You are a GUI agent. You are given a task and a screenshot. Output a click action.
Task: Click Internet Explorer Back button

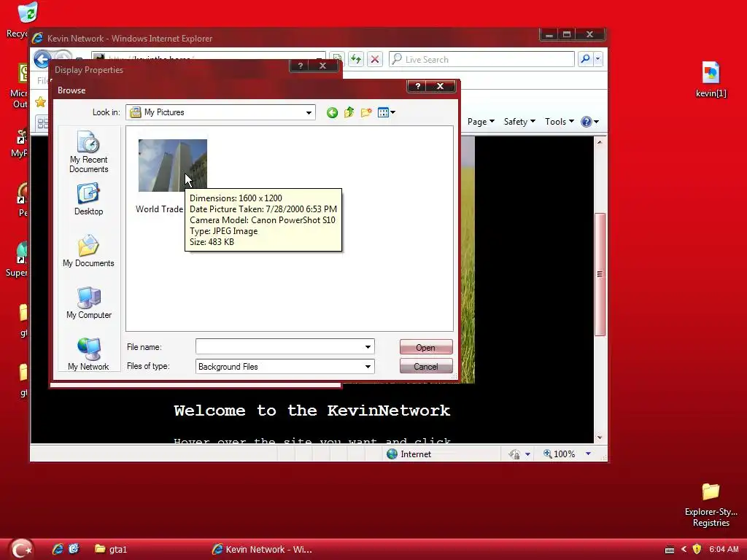(42, 60)
